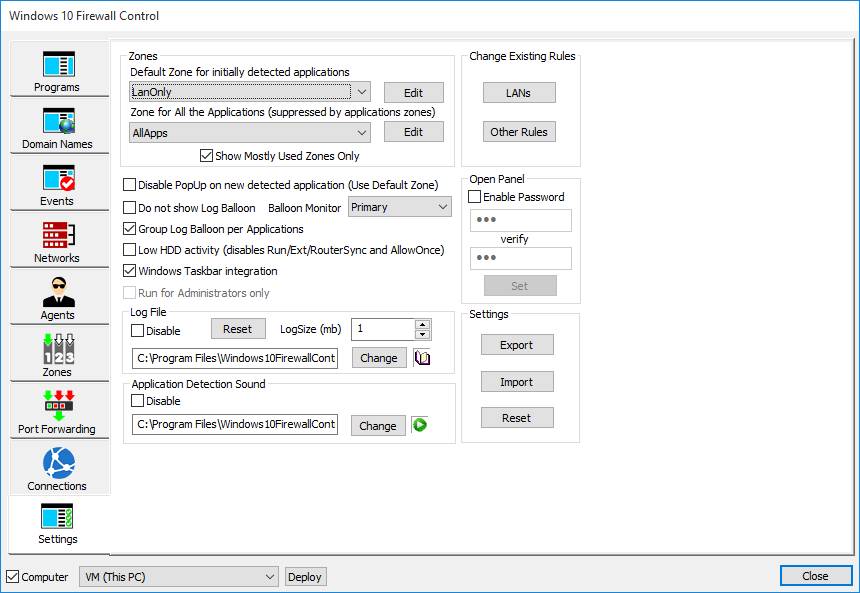Viewport: 860px width, 593px height.
Task: Click the LANs button
Action: [519, 93]
